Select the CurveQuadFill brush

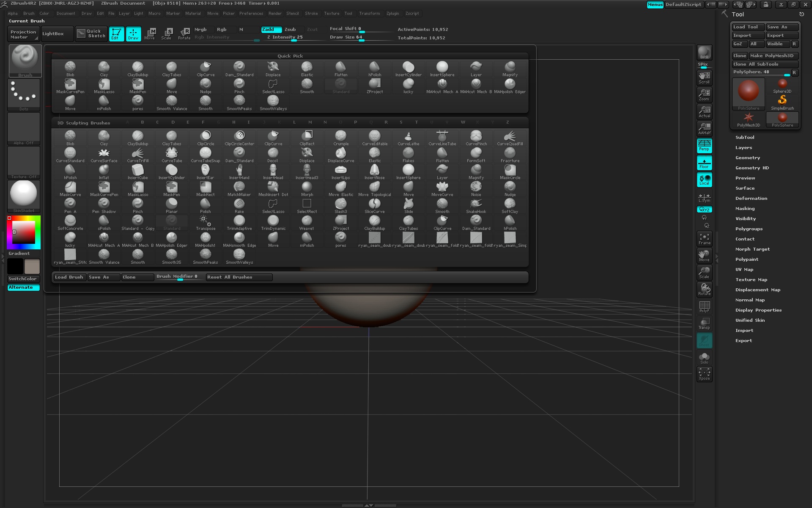510,138
